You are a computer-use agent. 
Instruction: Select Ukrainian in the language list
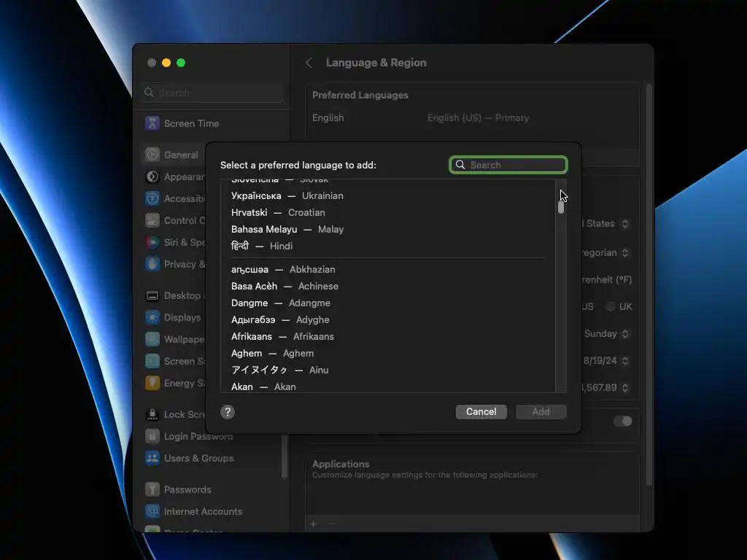point(388,195)
